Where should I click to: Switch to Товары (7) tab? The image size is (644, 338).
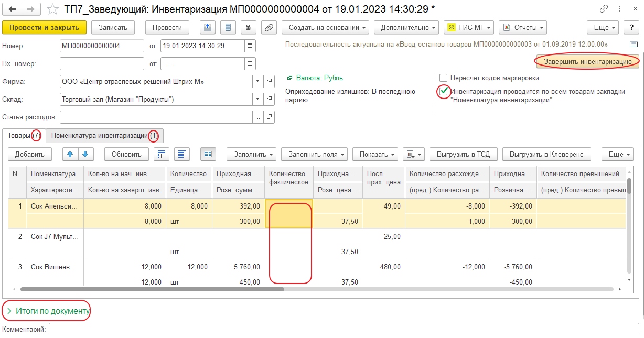24,135
